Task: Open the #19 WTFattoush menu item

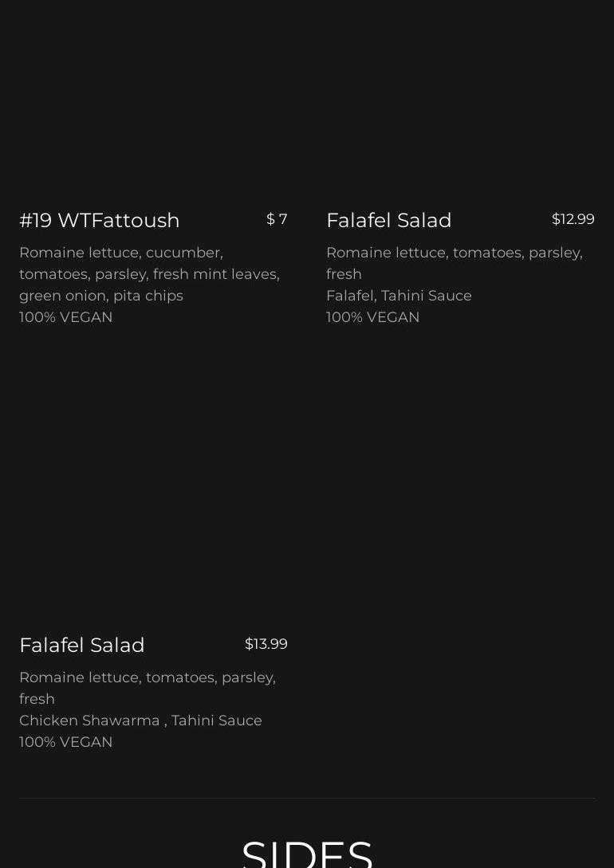Action: pos(100,221)
